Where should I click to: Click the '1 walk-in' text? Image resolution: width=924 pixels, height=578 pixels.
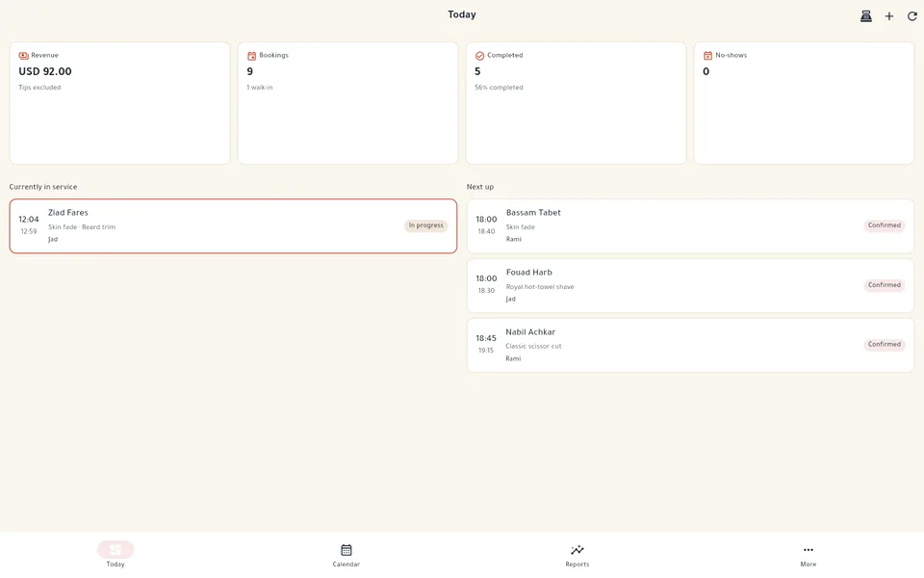click(259, 88)
